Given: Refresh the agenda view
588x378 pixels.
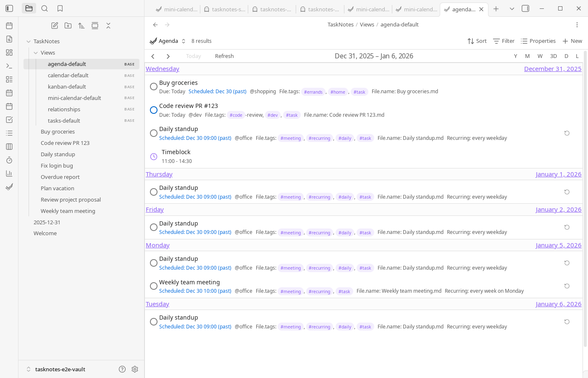Looking at the screenshot, I should (x=224, y=56).
